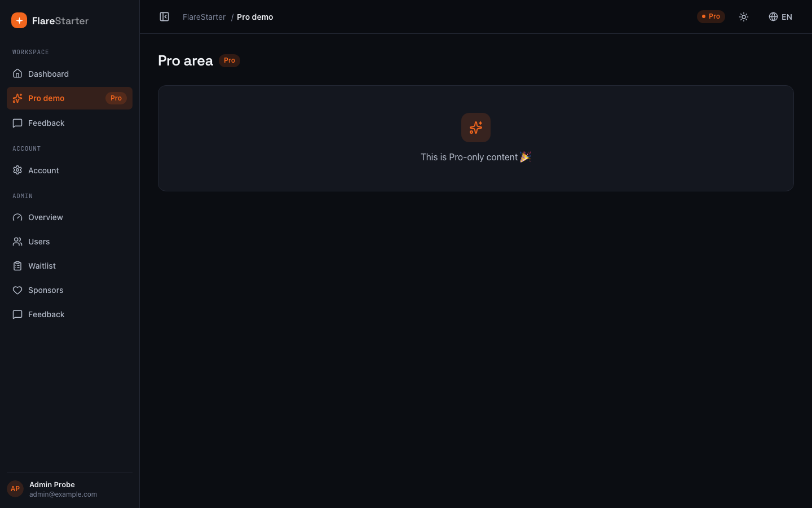
Task: Open the workspace Feedback page
Action: [69, 123]
